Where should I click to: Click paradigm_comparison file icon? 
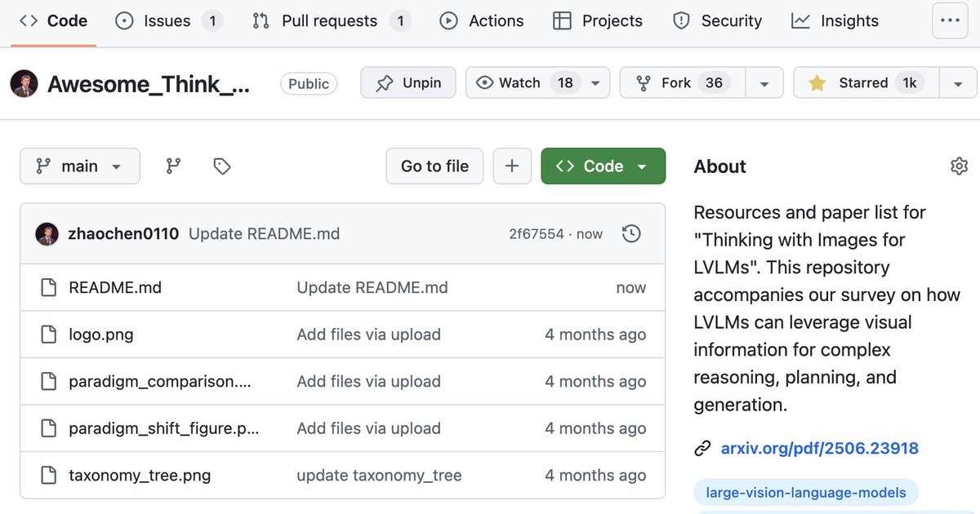click(x=49, y=382)
